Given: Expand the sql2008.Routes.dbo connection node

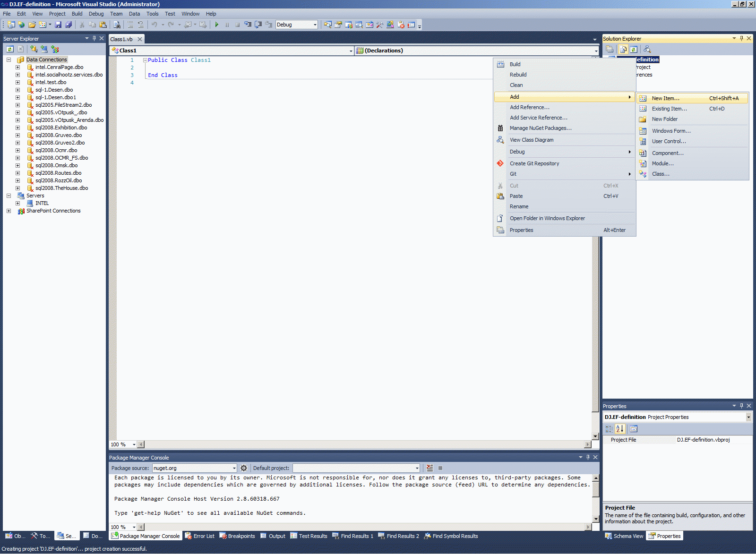Looking at the screenshot, I should [x=17, y=173].
